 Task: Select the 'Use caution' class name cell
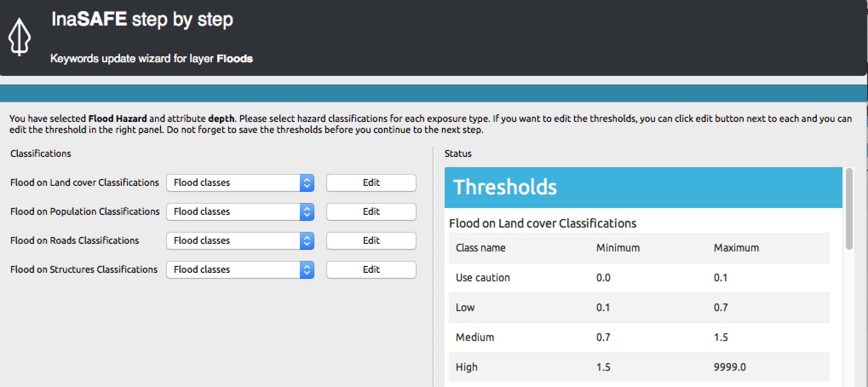click(483, 277)
